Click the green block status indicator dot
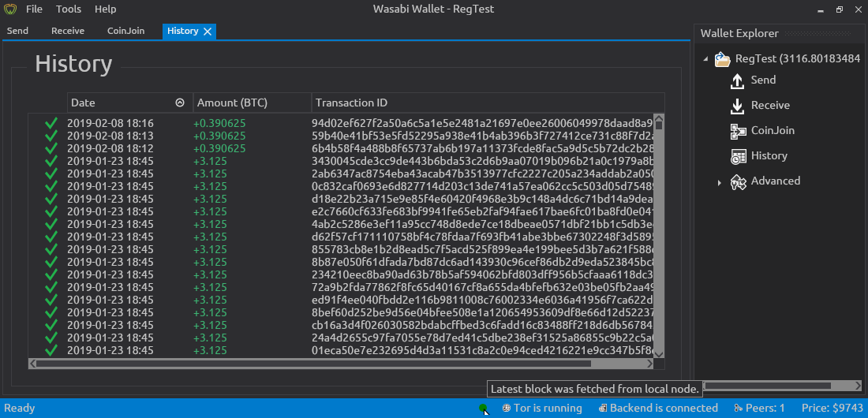Screen dimensions: 868x418 (x=483, y=409)
